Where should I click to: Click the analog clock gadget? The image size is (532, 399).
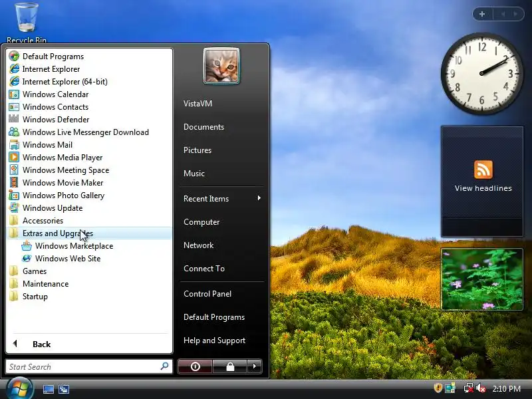point(481,73)
